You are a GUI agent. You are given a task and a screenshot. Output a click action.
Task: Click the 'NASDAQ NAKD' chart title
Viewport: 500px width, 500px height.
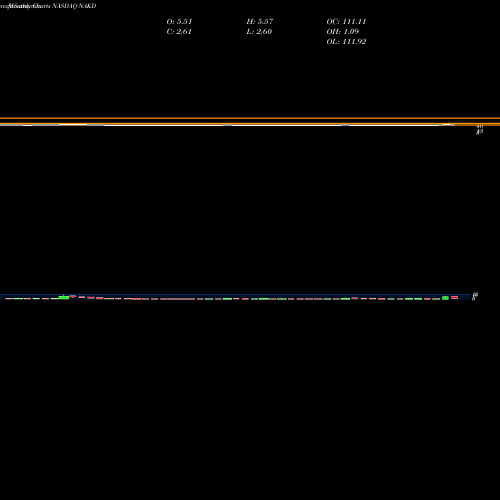[x=74, y=6]
